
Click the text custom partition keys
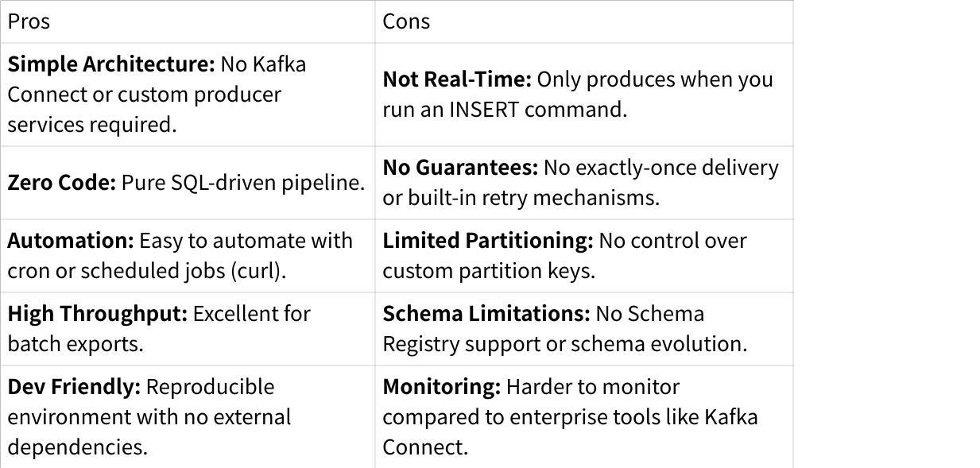[489, 271]
